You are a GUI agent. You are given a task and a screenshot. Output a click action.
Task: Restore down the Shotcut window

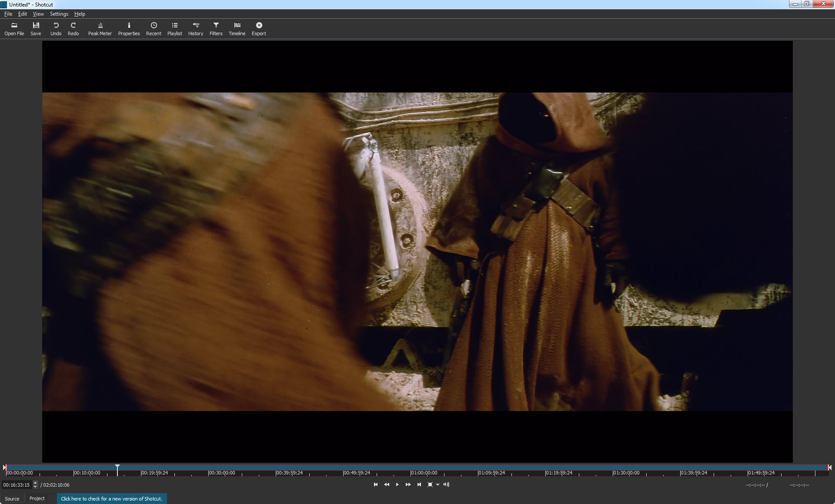point(807,4)
